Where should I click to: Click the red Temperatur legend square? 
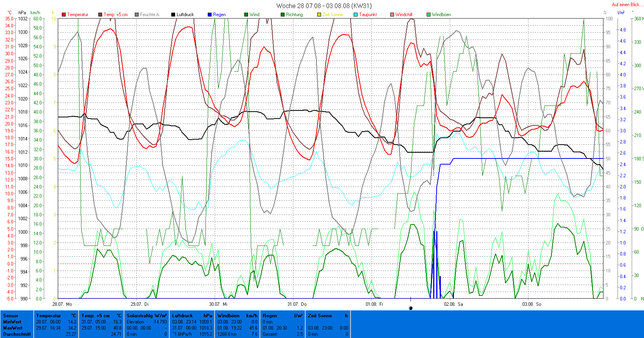[x=64, y=15]
